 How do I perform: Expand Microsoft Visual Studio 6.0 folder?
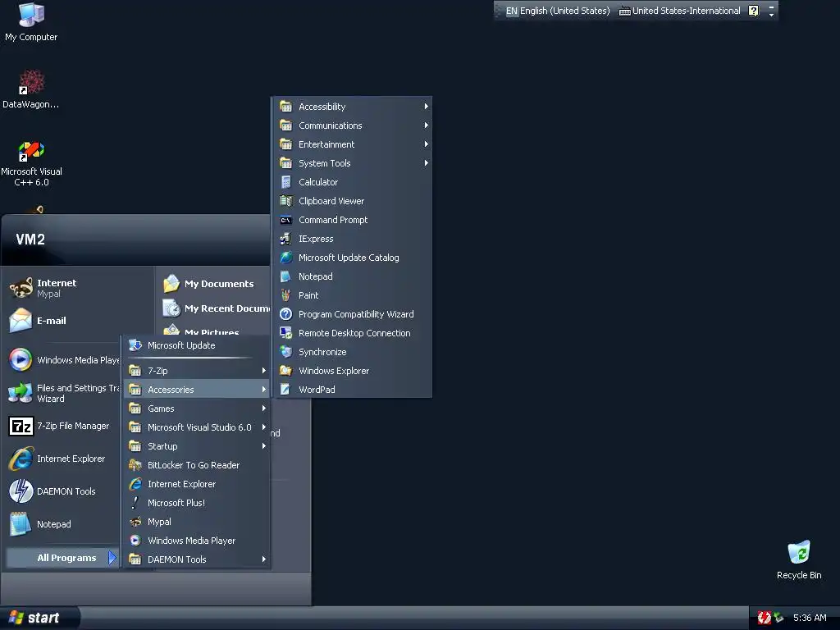pyautogui.click(x=196, y=427)
